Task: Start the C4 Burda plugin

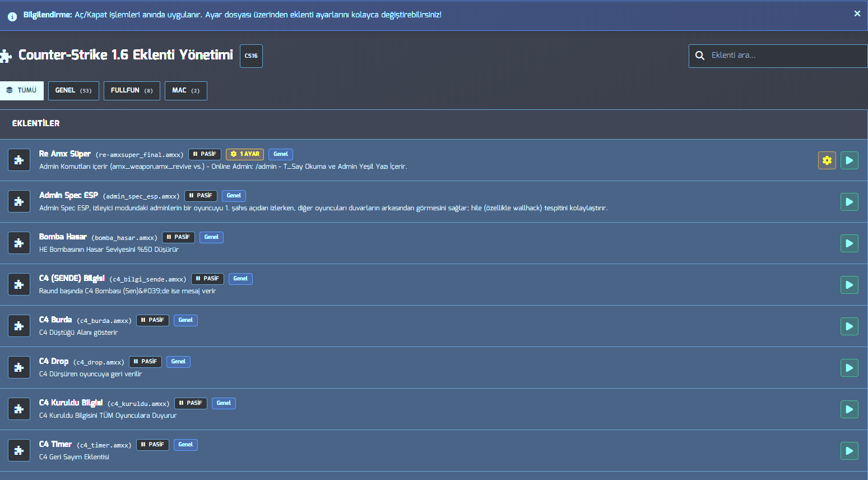Action: pos(850,326)
